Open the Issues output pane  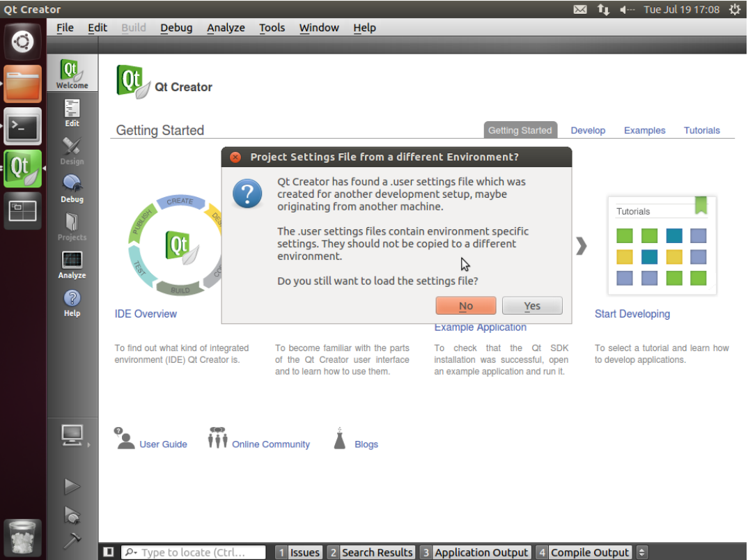point(299,552)
